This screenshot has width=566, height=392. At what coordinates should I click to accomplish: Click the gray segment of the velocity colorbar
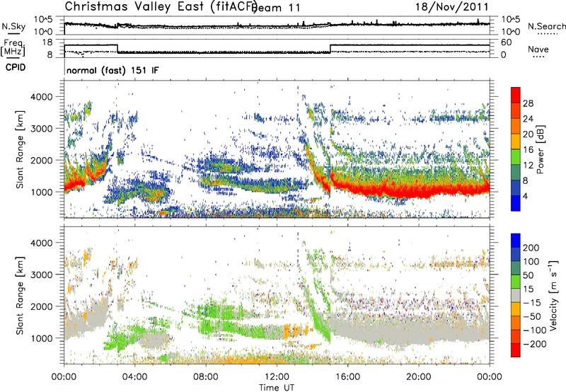[516, 295]
